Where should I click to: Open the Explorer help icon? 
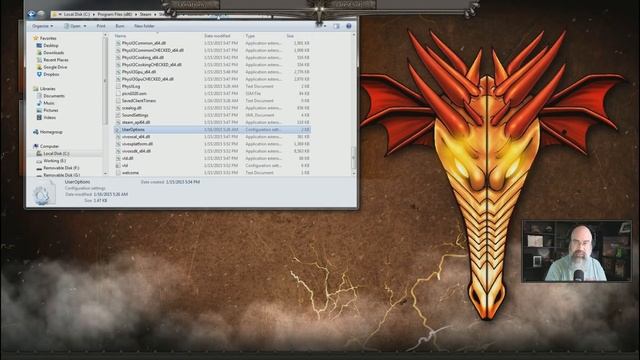click(x=349, y=26)
